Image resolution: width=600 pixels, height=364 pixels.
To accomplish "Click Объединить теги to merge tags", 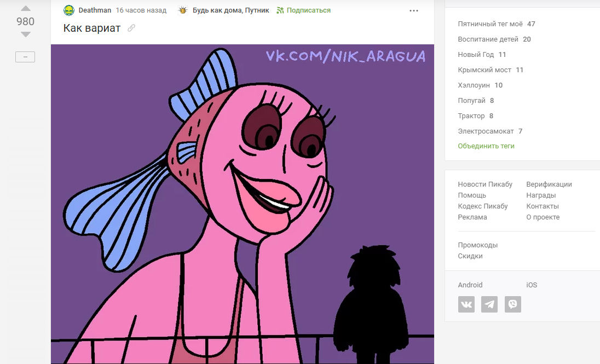I will [x=486, y=146].
